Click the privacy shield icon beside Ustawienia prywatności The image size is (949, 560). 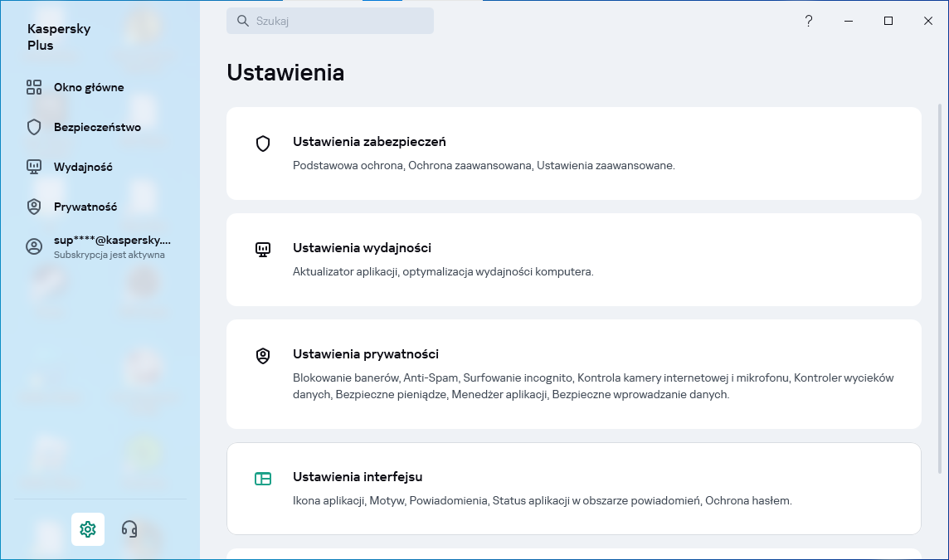point(263,356)
